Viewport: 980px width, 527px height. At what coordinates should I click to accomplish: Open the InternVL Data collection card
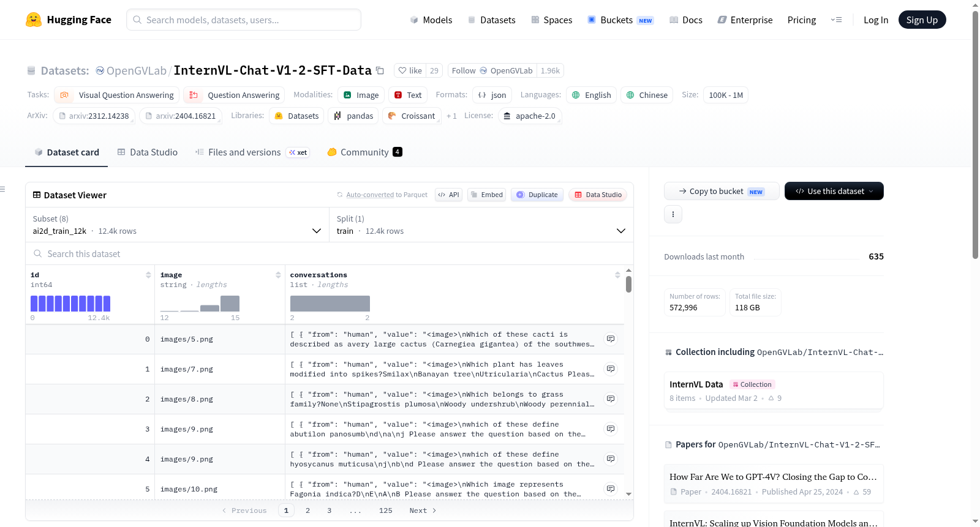tap(774, 391)
